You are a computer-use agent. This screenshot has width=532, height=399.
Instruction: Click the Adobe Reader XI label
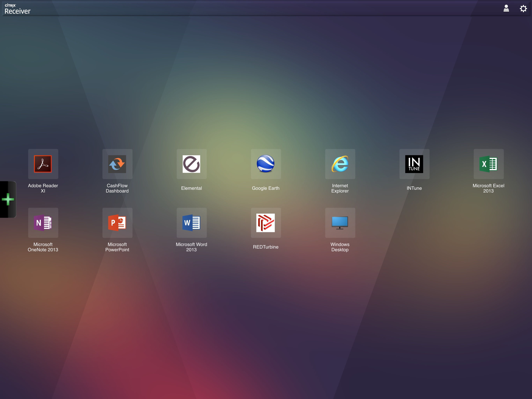(43, 188)
